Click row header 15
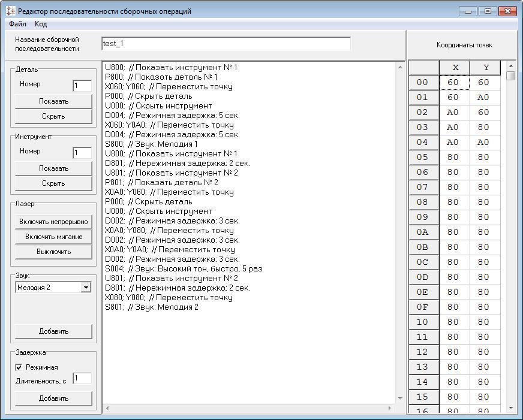This screenshot has height=420, width=523. tap(424, 397)
